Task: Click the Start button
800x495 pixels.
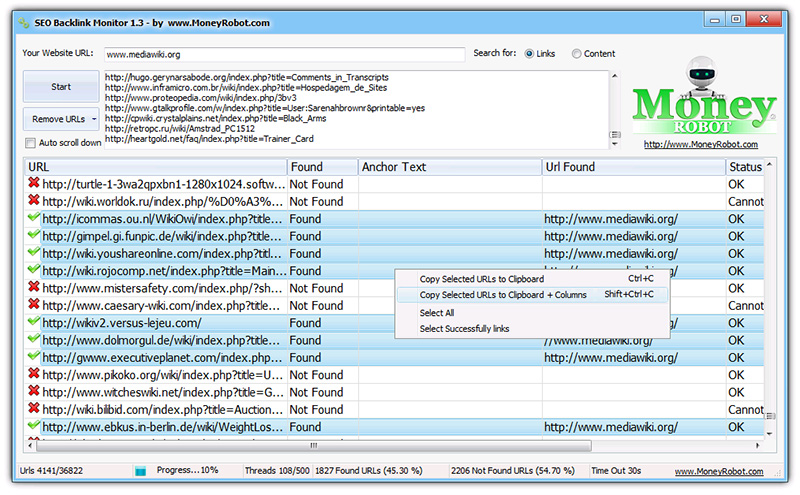Action: 61,87
